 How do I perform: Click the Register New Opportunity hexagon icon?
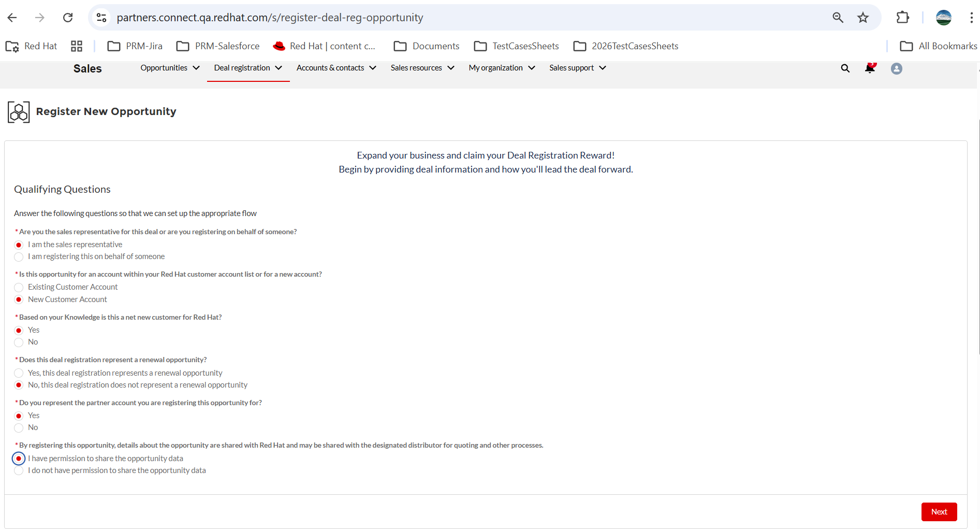[x=19, y=112]
